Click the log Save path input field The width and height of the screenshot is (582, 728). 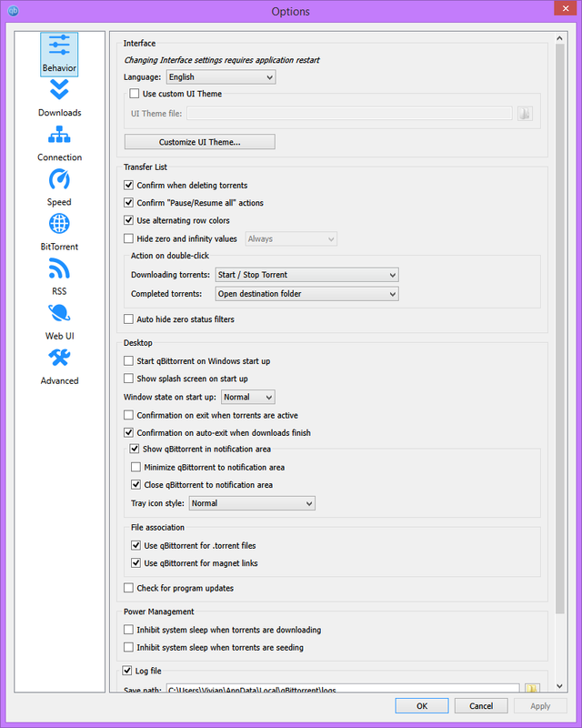click(343, 688)
